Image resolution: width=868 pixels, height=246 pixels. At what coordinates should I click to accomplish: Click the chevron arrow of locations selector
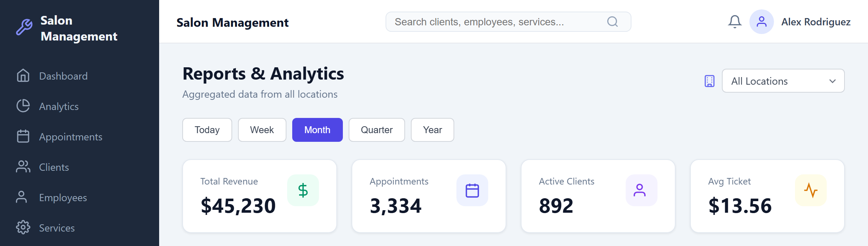coord(833,81)
